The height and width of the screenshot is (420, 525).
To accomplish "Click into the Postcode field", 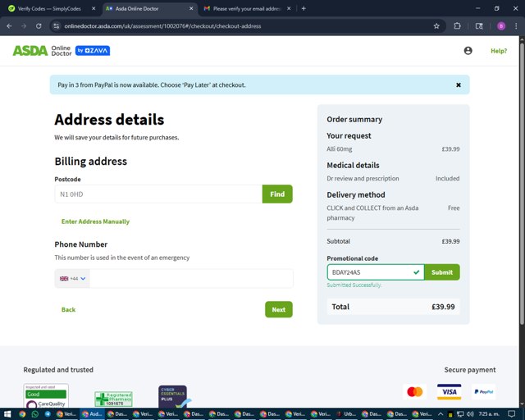I will (x=158, y=194).
